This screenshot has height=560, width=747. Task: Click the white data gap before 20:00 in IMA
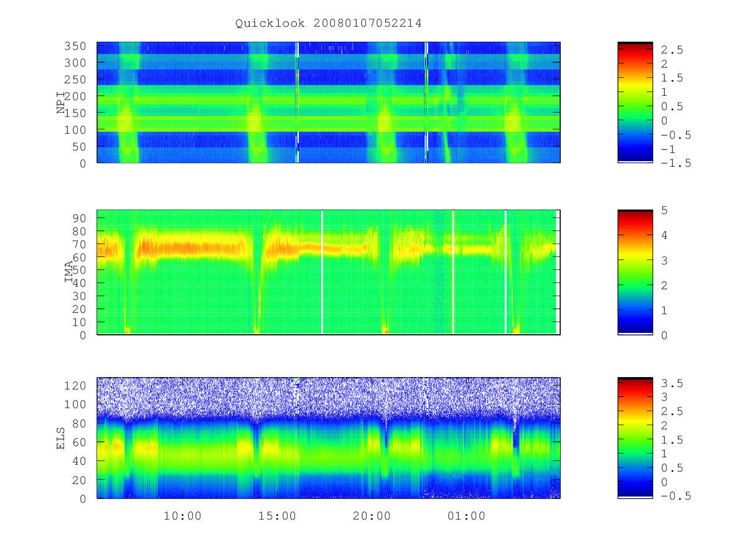tap(322, 273)
